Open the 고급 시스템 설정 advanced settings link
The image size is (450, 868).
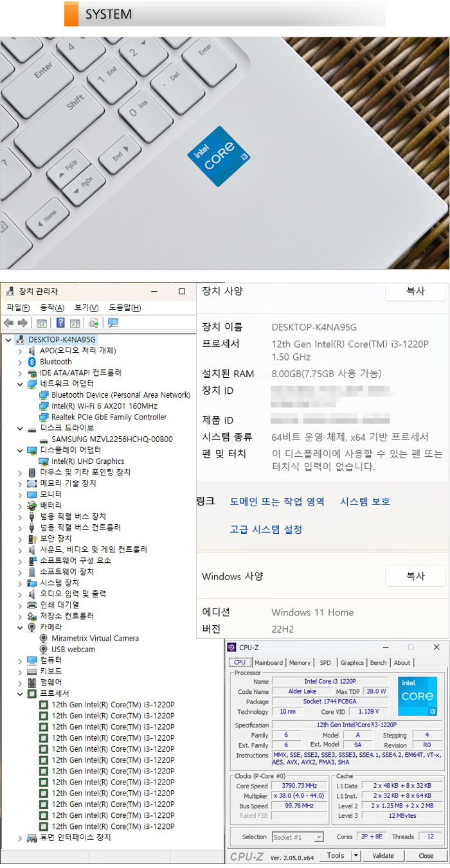(x=266, y=529)
